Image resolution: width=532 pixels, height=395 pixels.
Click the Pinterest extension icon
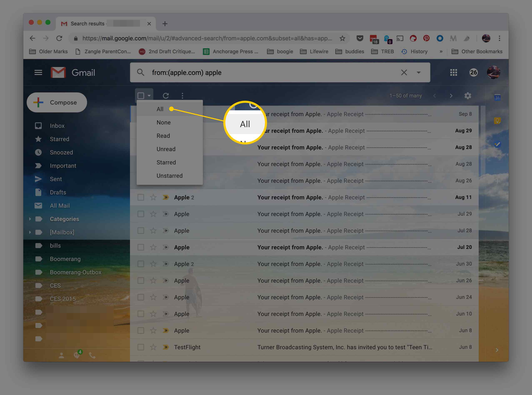point(426,38)
